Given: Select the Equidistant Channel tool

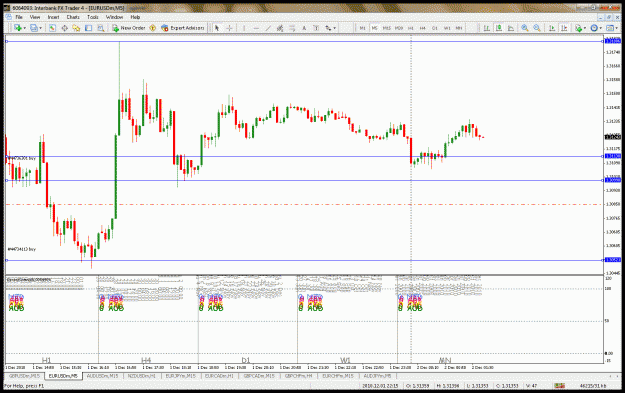Looking at the screenshot, I should coord(280,28).
